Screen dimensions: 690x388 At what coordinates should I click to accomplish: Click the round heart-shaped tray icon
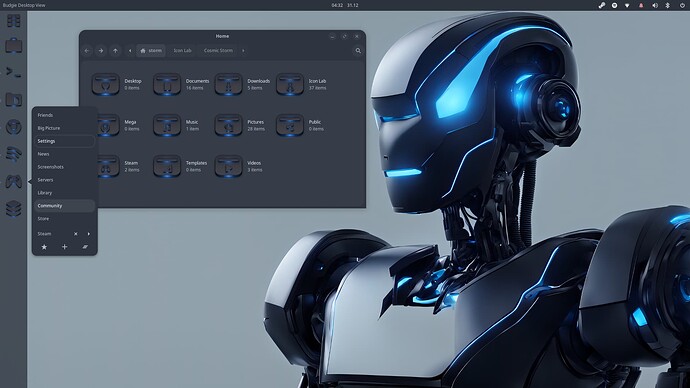pos(614,5)
